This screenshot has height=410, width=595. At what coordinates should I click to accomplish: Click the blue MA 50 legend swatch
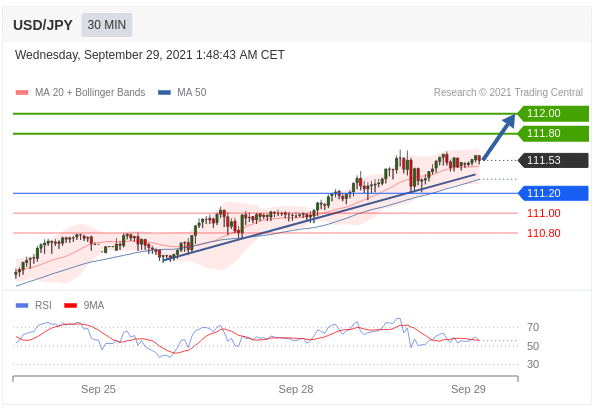pyautogui.click(x=164, y=92)
